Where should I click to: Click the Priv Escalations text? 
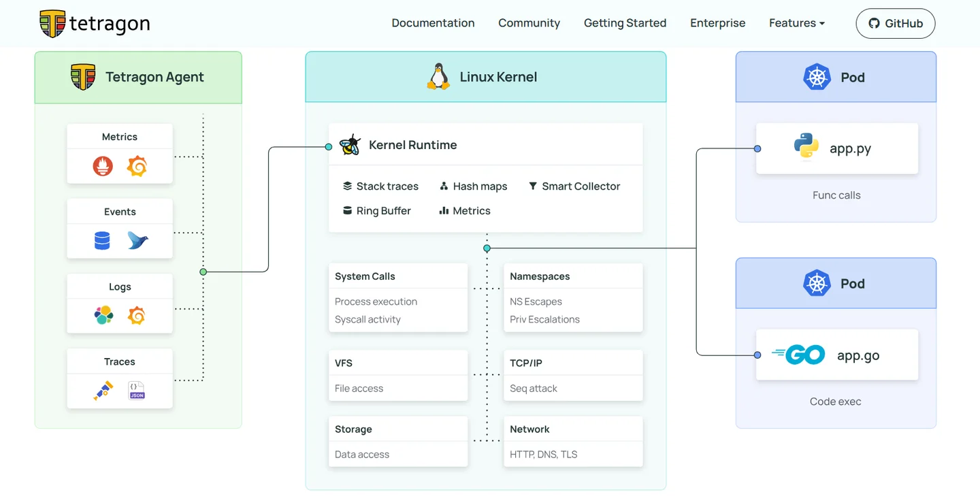(x=544, y=319)
